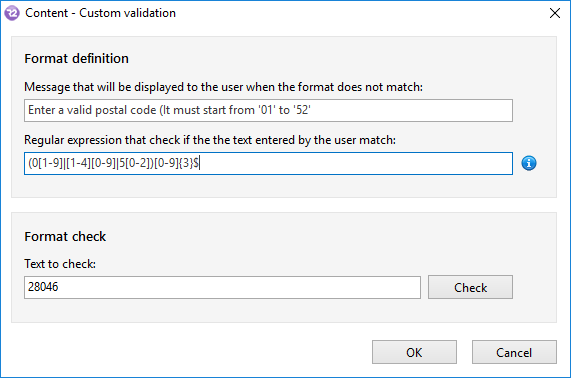Place cursor after the regex '$' character
This screenshot has height=378, width=571.
(x=200, y=163)
